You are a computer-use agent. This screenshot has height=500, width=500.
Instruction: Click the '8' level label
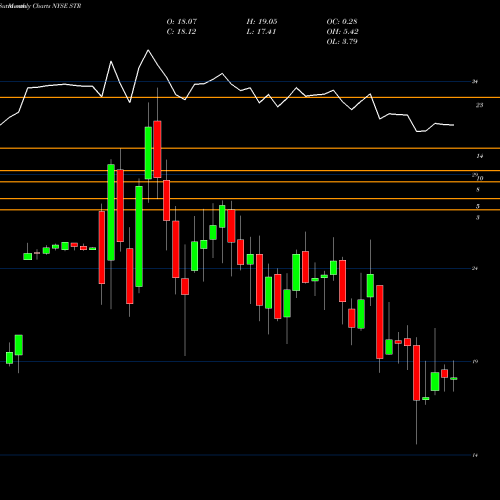click(x=478, y=190)
